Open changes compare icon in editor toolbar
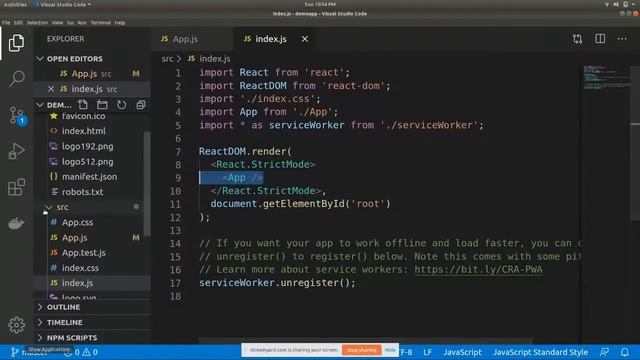 (577, 39)
